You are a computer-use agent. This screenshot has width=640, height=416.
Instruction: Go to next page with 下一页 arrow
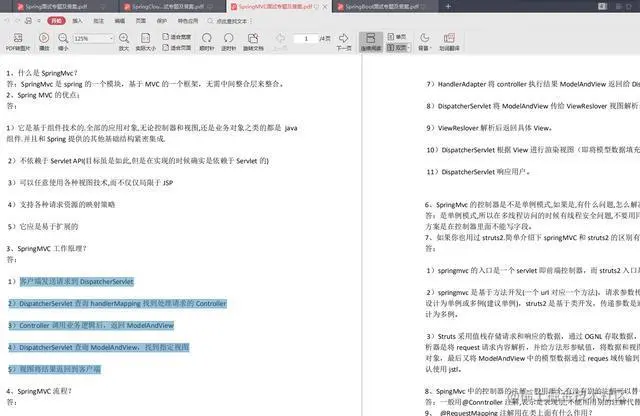(344, 42)
